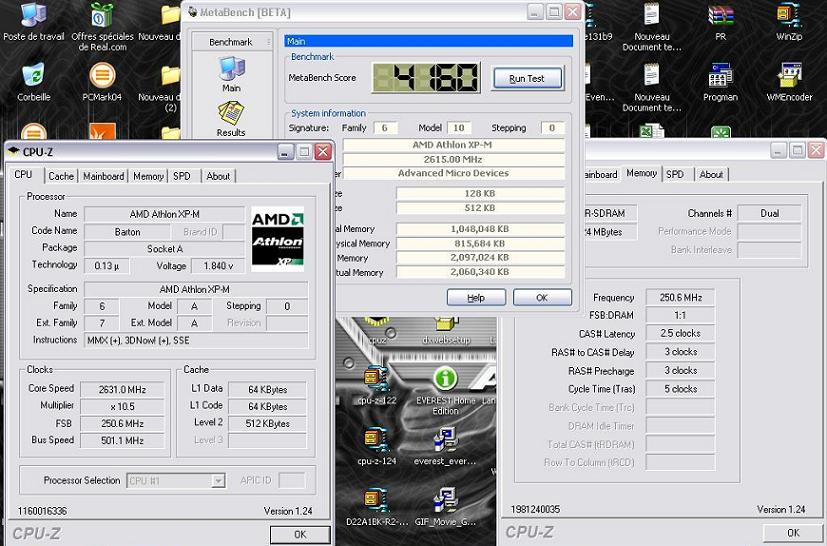Click the Main blue header bar in MetaBench
Viewport: 827px width, 546px height.
pyautogui.click(x=428, y=41)
